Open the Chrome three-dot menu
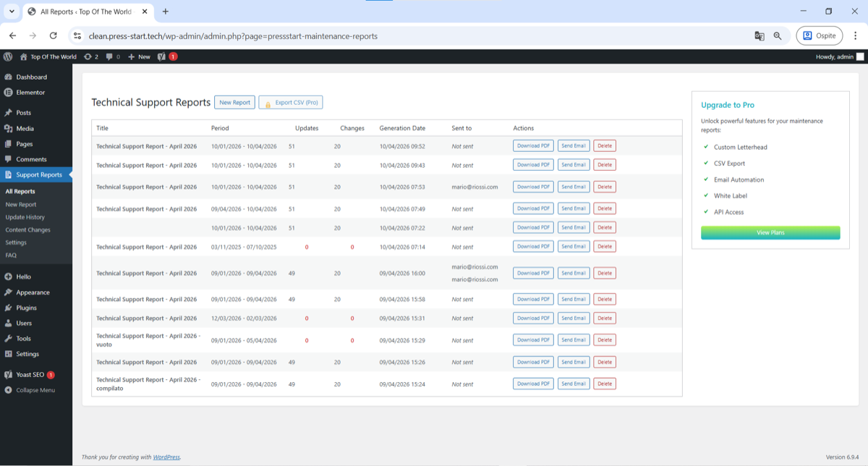The width and height of the screenshot is (868, 466). coord(856,35)
